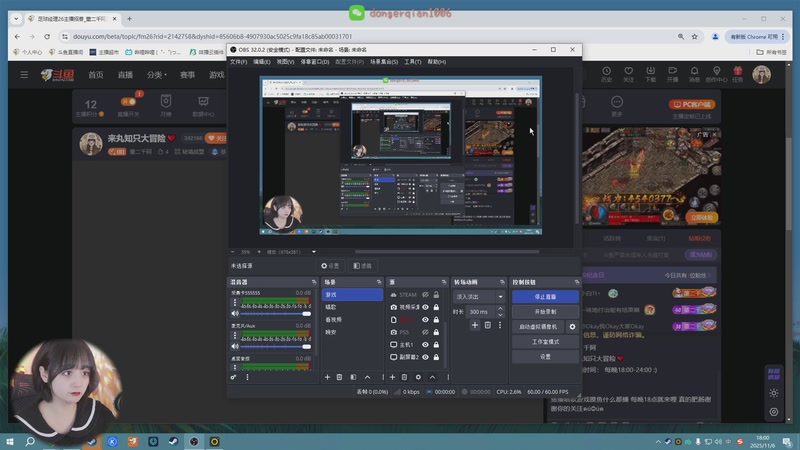
Task: Mute the first mixer audio channel
Action: pos(235,314)
